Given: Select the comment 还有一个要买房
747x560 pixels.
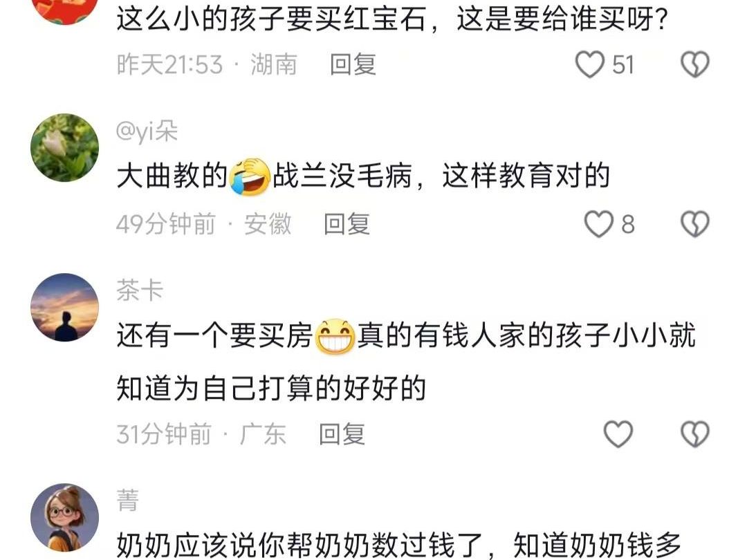Looking at the screenshot, I should click(x=406, y=362).
